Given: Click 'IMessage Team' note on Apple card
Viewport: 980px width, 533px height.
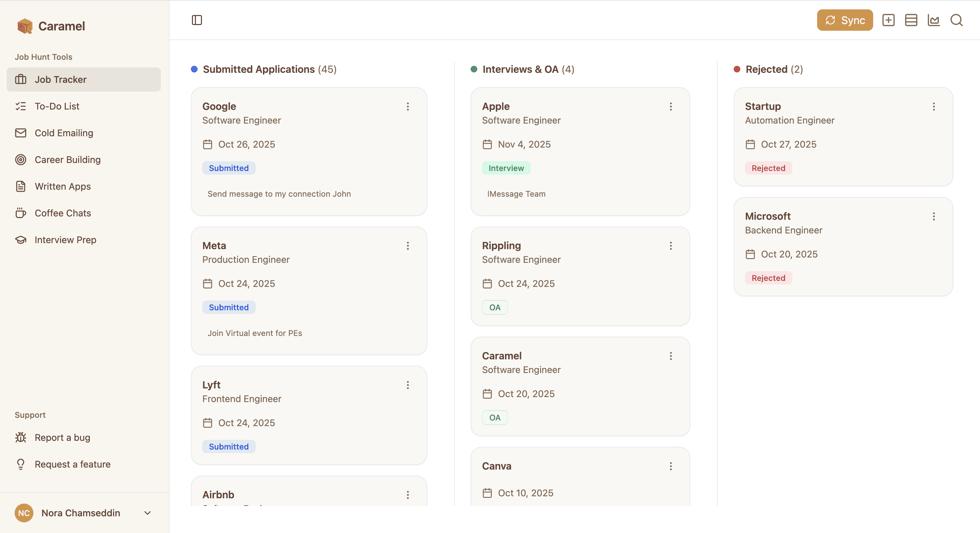Looking at the screenshot, I should 516,194.
